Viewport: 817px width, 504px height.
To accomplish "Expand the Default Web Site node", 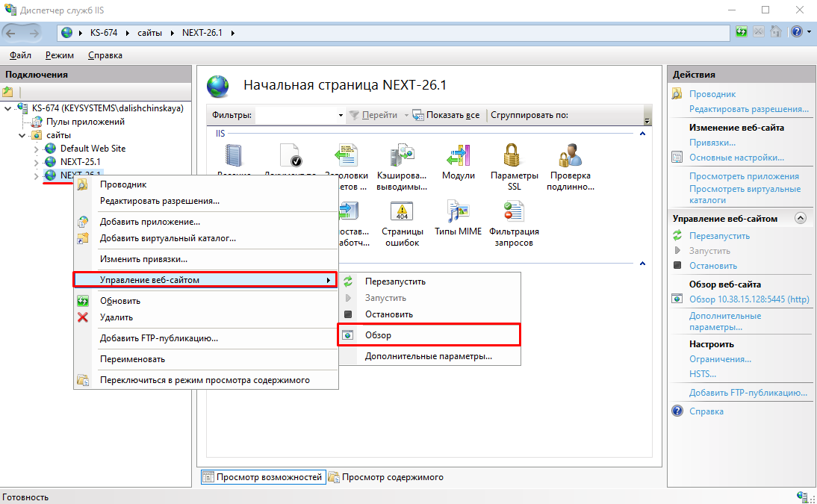I will [36, 149].
